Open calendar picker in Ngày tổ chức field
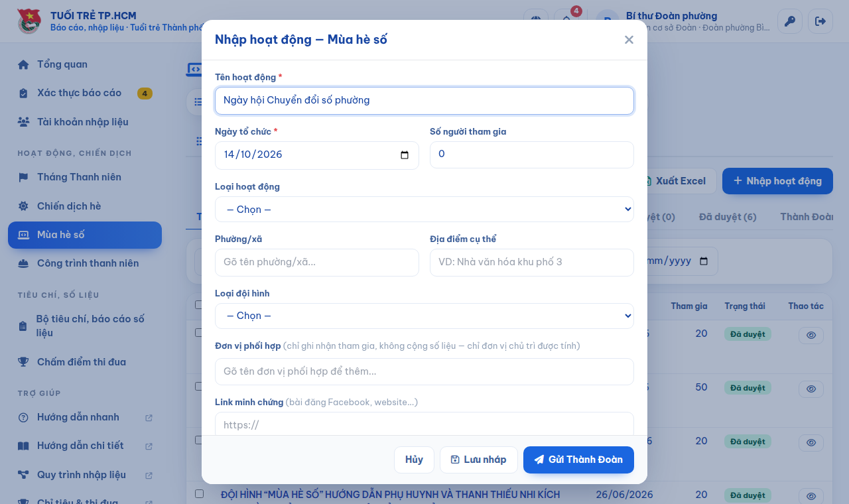Screen dimensions: 849x504 tap(405, 155)
